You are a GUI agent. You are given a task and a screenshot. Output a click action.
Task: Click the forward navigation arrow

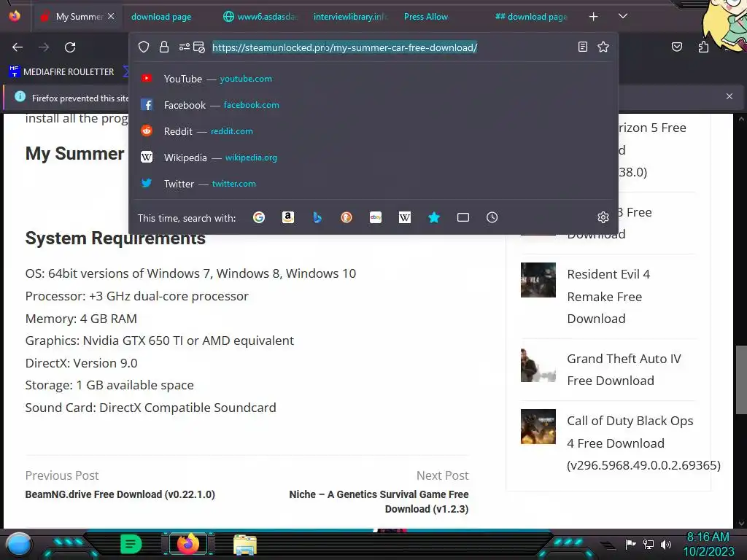44,47
